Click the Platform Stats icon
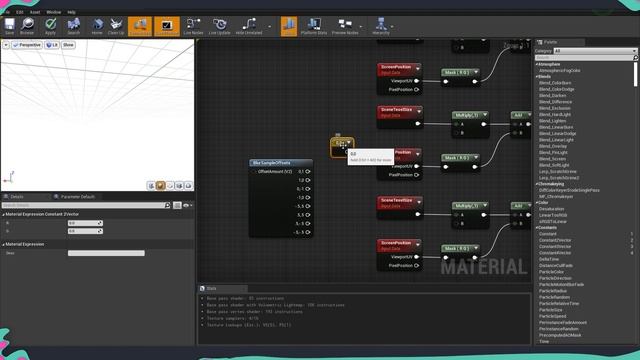The height and width of the screenshot is (360, 640). (313, 27)
